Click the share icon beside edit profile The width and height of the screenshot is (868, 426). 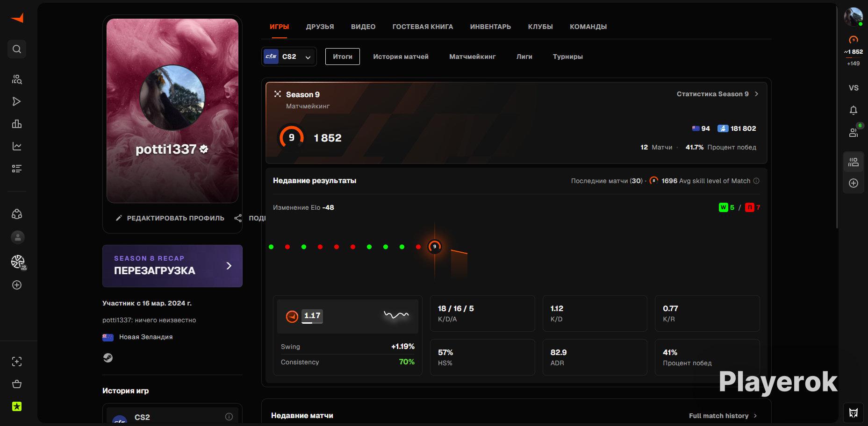(x=238, y=218)
